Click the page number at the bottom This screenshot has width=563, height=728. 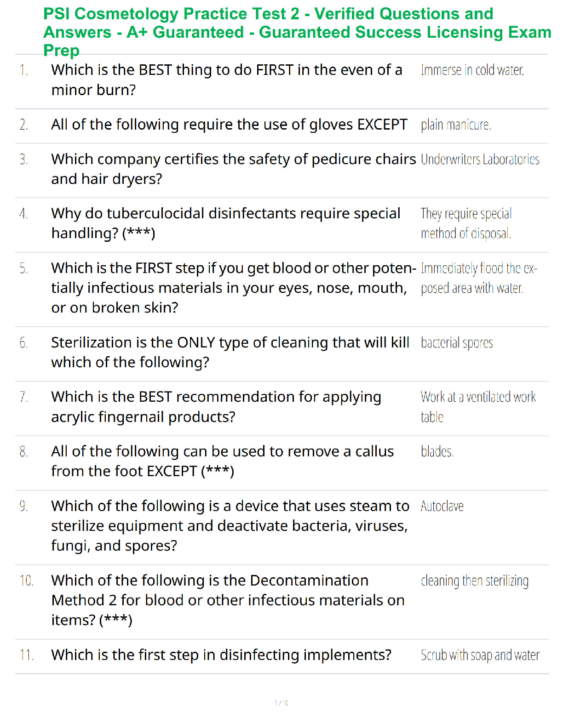[281, 703]
